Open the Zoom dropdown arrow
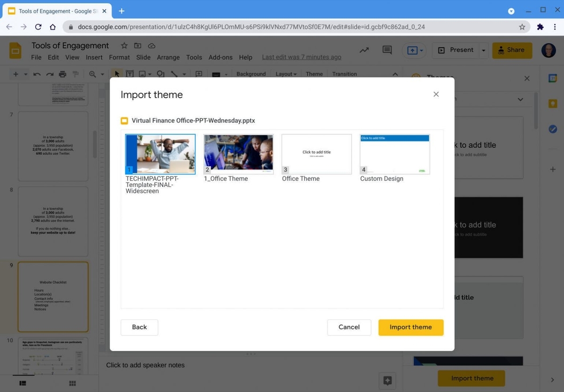This screenshot has width=564, height=392. click(102, 74)
